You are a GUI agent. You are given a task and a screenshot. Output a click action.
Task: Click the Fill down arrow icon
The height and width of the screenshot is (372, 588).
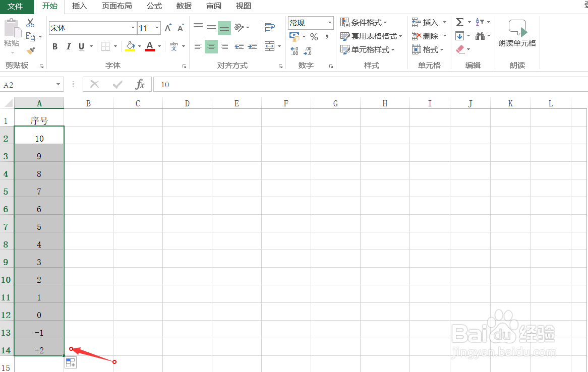460,36
